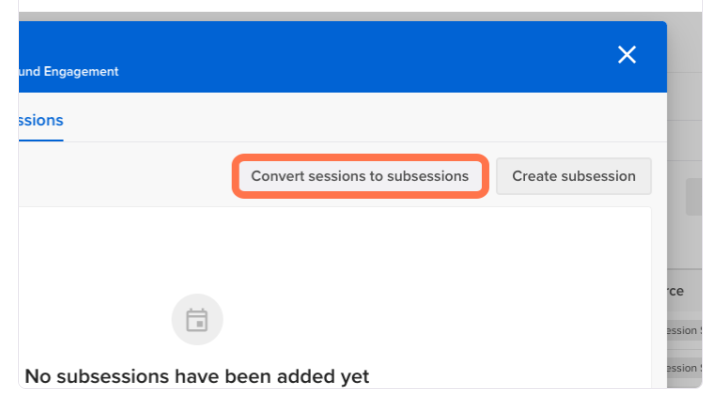Close the dialog with the X icon

626,54
